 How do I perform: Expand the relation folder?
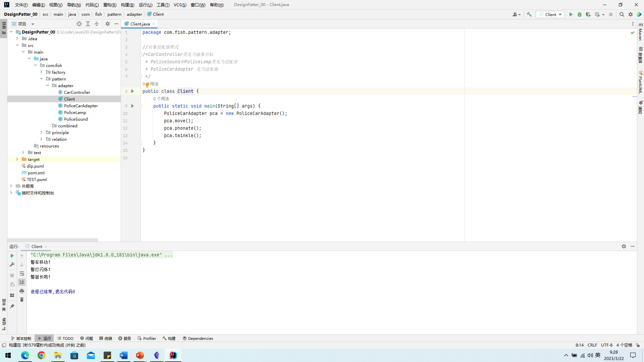click(x=42, y=139)
